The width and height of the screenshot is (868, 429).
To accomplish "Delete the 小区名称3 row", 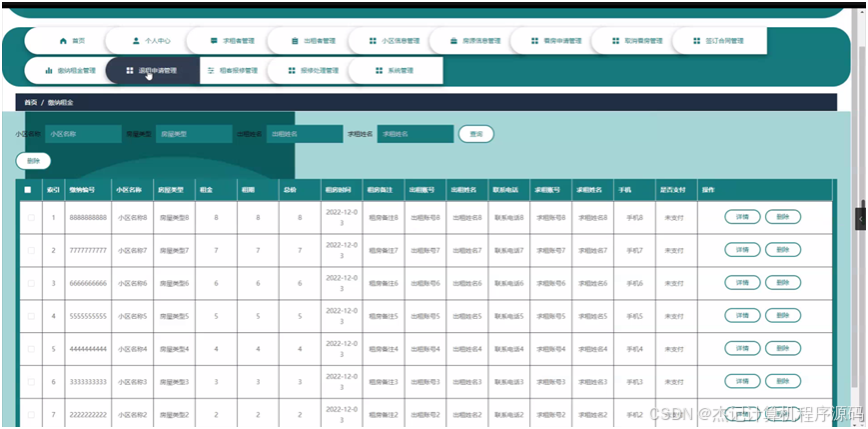I will [783, 381].
